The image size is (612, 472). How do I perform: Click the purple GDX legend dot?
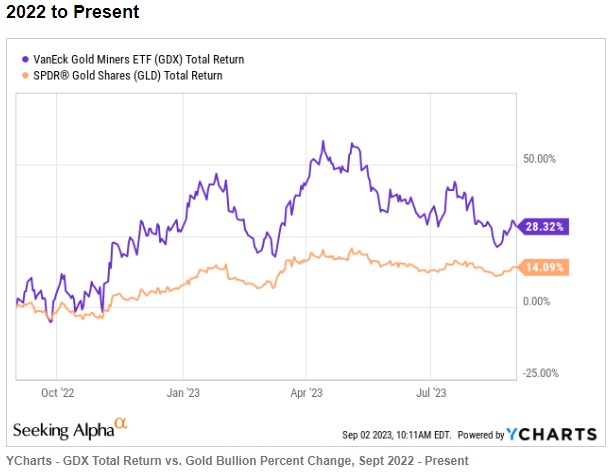point(25,60)
